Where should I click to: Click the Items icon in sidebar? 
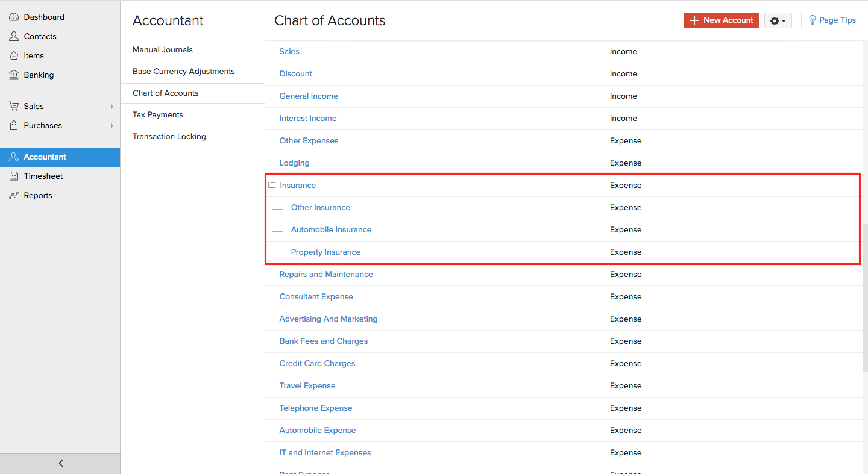click(13, 55)
